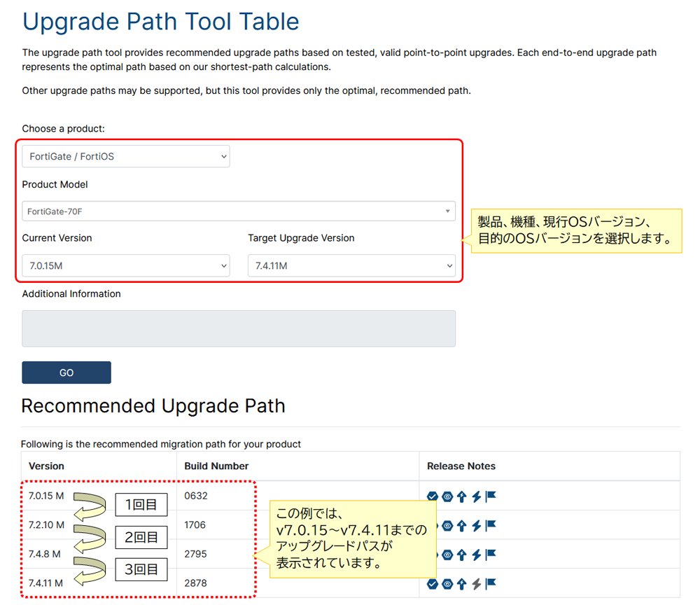Click the flag icon in the 7.0.15 M row
Screen dimensions: 700x612
coord(490,496)
